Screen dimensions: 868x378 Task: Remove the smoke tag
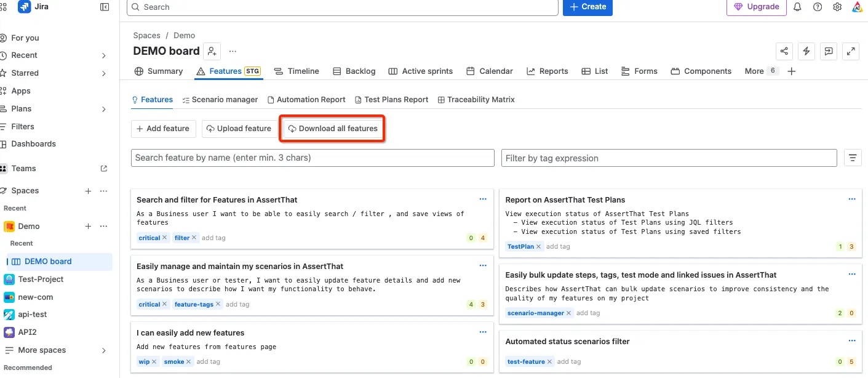(189, 361)
